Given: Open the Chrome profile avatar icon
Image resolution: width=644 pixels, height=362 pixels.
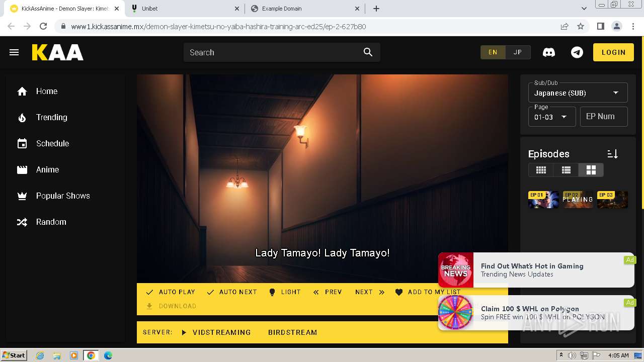Looking at the screenshot, I should [616, 26].
